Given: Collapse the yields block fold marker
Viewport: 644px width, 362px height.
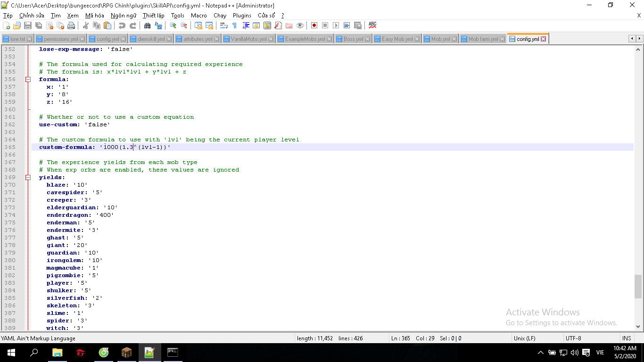Looking at the screenshot, I should click(x=28, y=177).
